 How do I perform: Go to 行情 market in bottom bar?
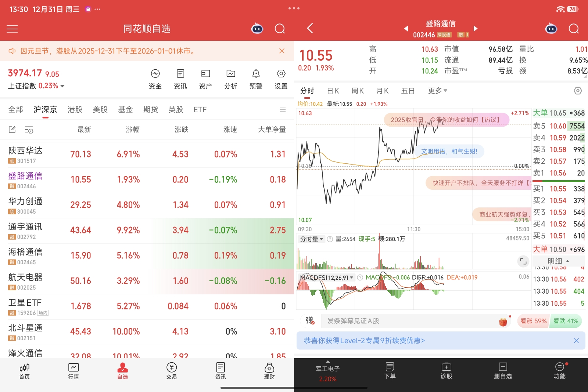click(73, 371)
